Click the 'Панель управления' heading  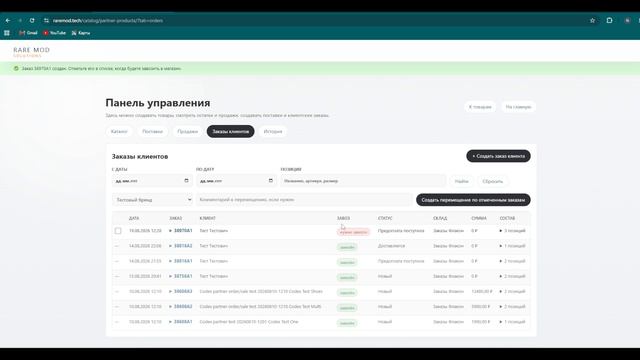point(158,103)
